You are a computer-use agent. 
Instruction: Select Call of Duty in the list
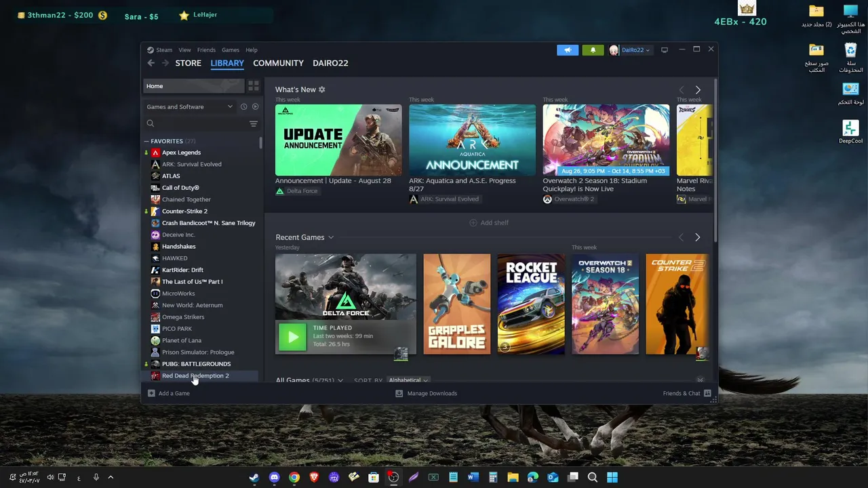180,188
